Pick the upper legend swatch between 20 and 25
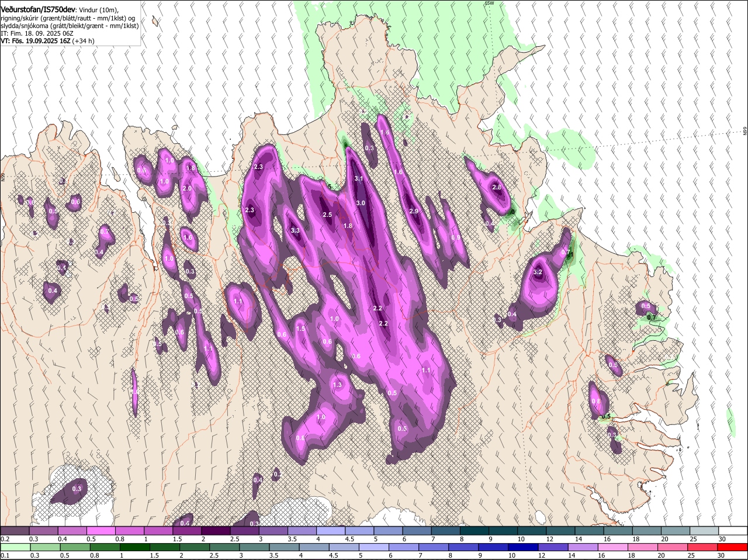This screenshot has height=560, width=748. pyautogui.click(x=676, y=530)
